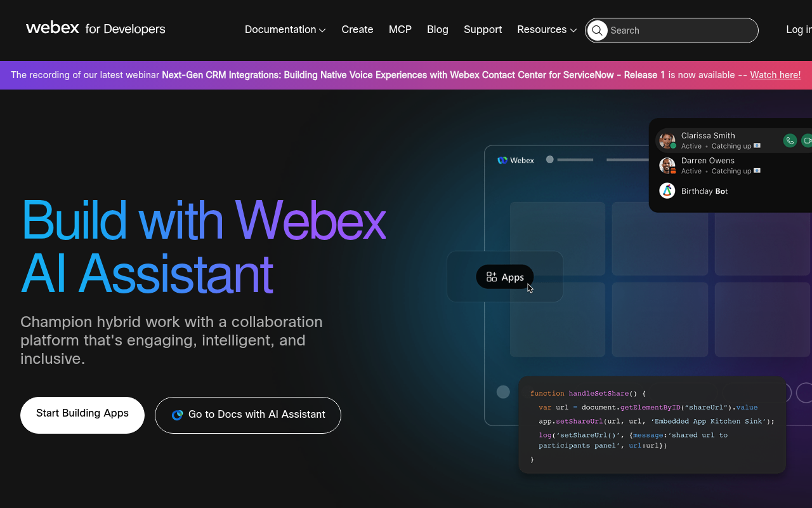Select the Darren Owens contact name

tap(708, 161)
